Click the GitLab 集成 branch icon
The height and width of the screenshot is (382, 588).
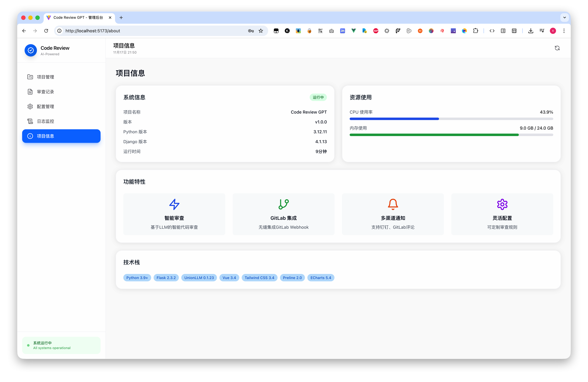[283, 204]
